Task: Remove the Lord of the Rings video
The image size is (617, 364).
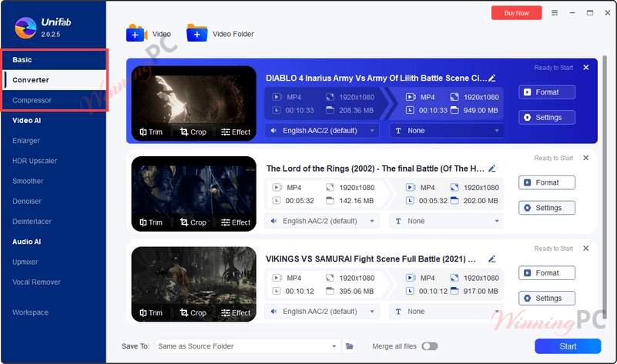Action: pyautogui.click(x=586, y=158)
